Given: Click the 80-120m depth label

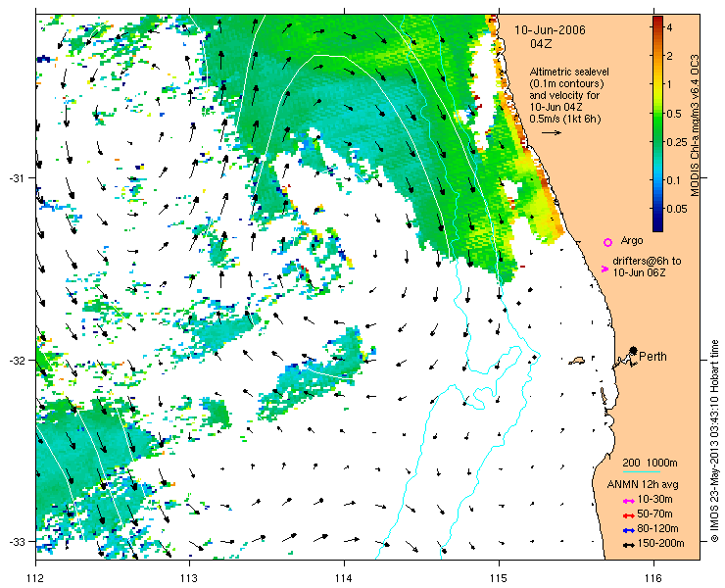Looking at the screenshot, I should 657,529.
